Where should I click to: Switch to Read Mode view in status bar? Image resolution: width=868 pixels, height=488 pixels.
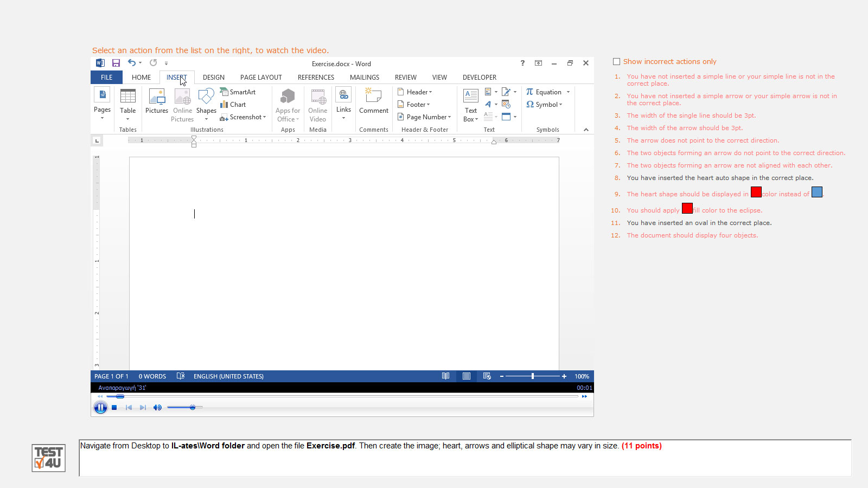445,376
